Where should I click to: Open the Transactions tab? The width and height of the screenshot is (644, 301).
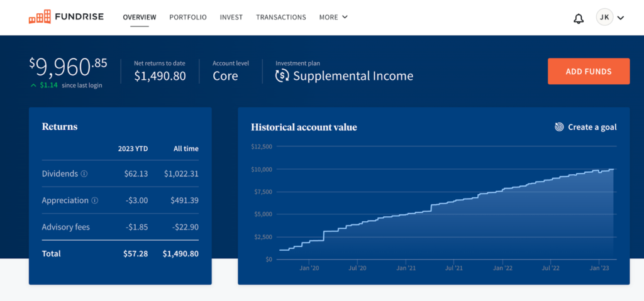281,18
